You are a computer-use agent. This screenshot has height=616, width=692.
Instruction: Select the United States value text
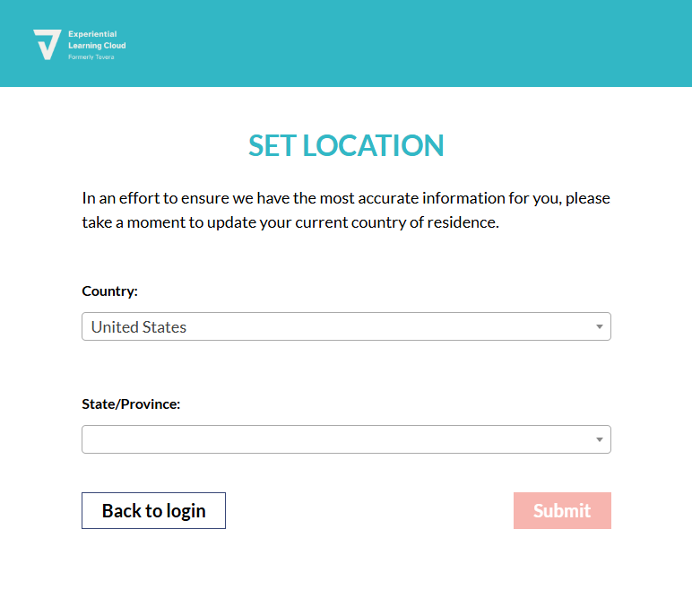(x=139, y=327)
